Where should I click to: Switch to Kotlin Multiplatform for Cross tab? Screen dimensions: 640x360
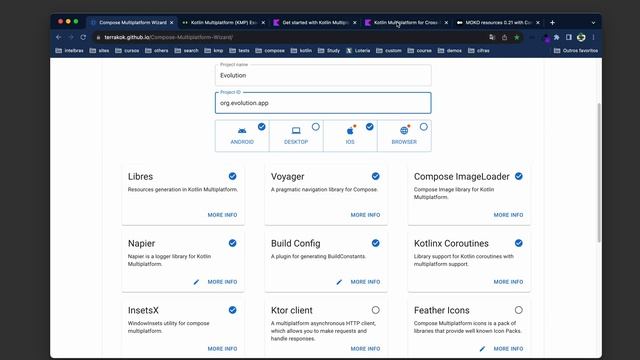pos(406,22)
